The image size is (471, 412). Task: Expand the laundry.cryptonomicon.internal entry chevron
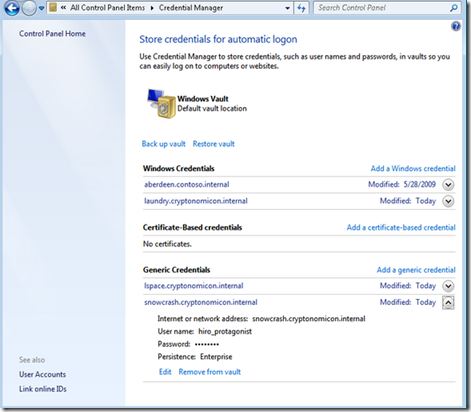click(448, 201)
